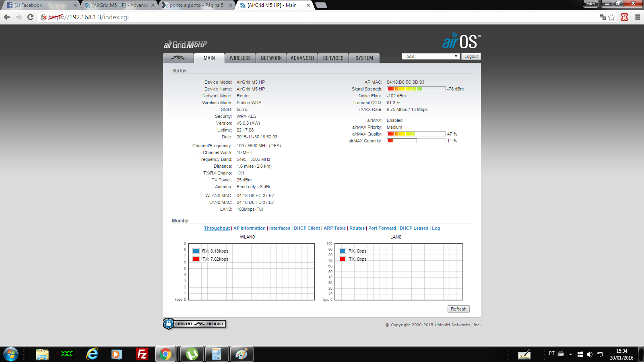Close the Facebook browser tab

(x=75, y=5)
